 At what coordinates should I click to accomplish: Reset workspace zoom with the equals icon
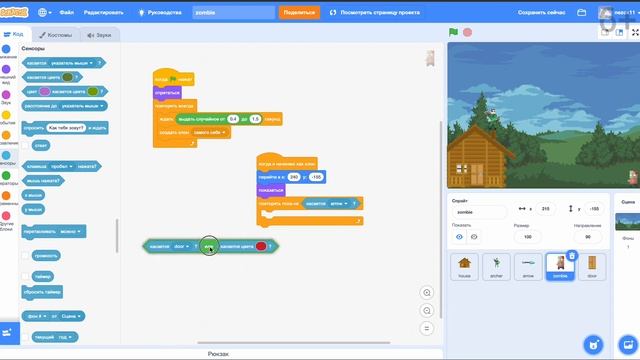pyautogui.click(x=427, y=329)
